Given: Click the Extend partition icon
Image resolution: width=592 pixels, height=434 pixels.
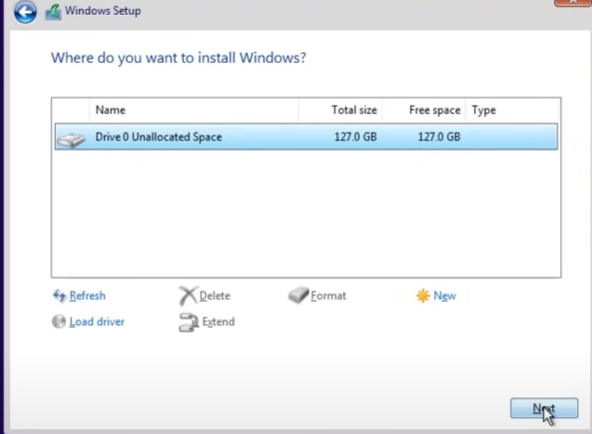Looking at the screenshot, I should tap(188, 322).
